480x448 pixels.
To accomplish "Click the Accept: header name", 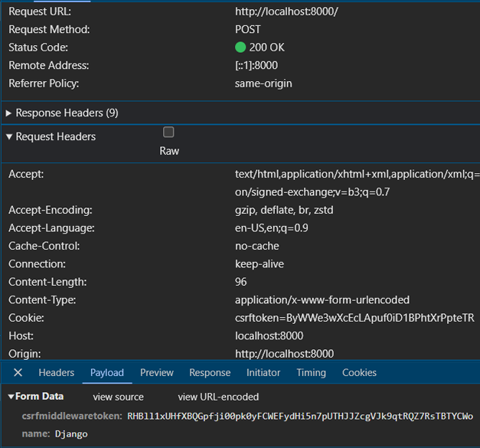I will (x=26, y=175).
